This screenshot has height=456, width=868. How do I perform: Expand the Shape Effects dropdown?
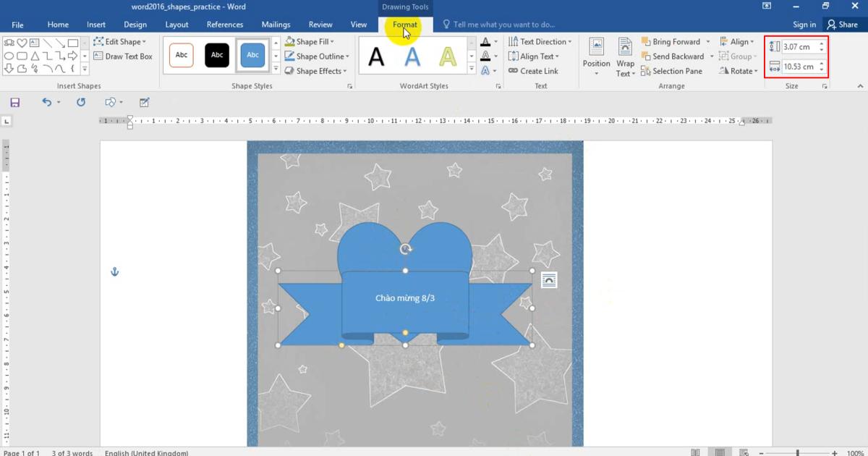coord(315,71)
